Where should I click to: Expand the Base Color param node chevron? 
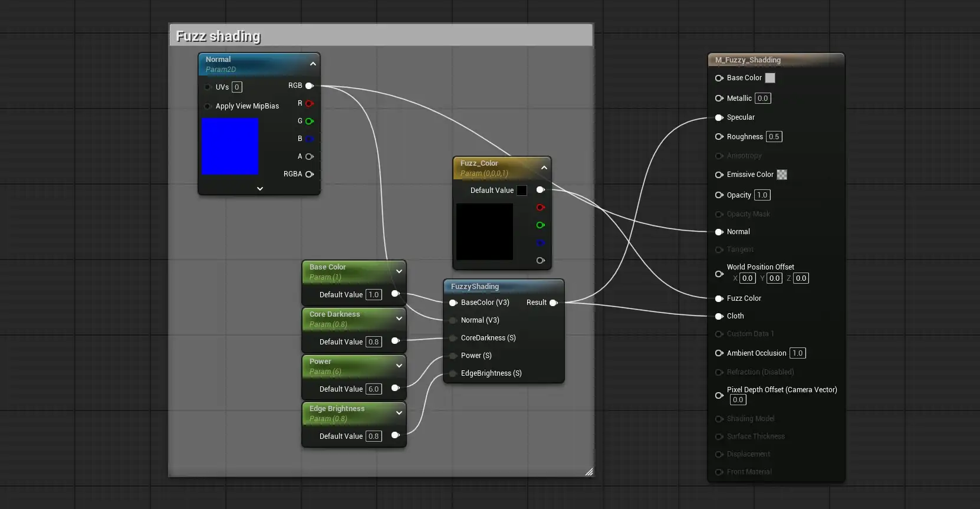pyautogui.click(x=399, y=271)
